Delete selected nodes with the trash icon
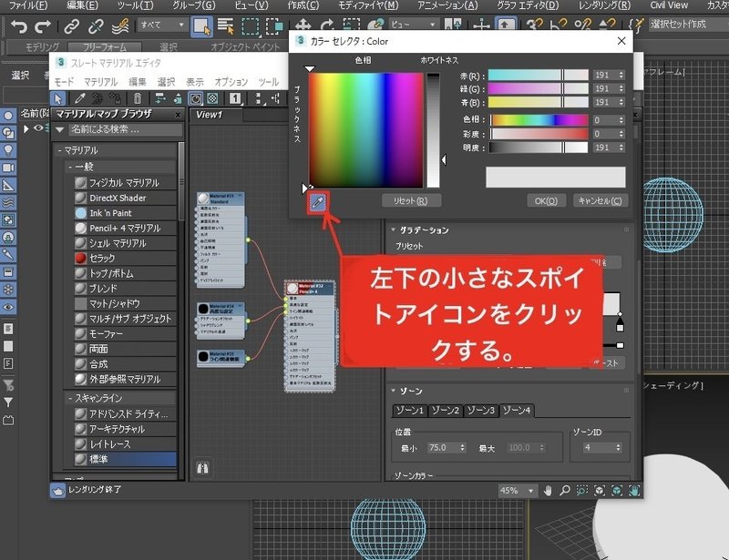Image resolution: width=729 pixels, height=560 pixels. (138, 98)
